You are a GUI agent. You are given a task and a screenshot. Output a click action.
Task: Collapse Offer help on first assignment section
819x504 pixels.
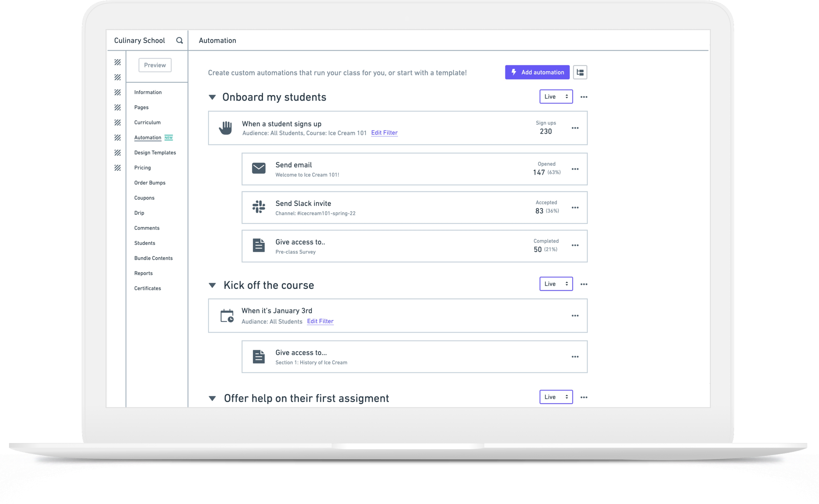click(212, 398)
